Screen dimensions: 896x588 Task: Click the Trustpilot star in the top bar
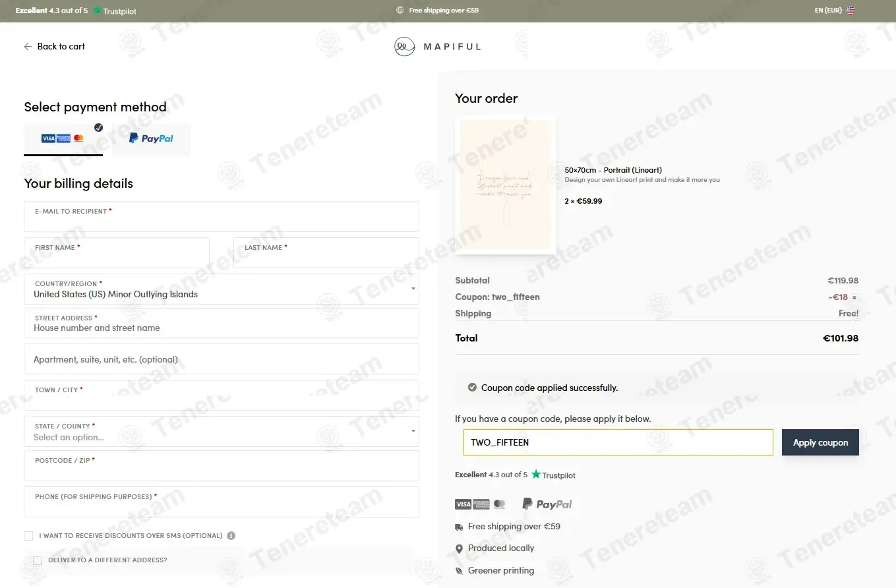97,11
